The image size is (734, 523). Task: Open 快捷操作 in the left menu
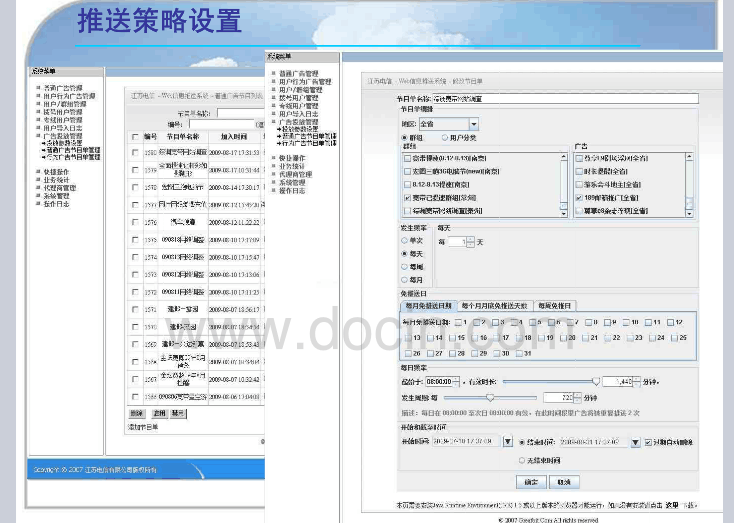click(56, 172)
